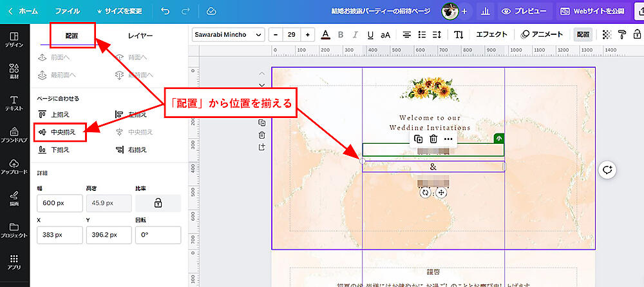644x287 pixels.
Task: Toggle the aspect ratio lock
Action: click(158, 203)
